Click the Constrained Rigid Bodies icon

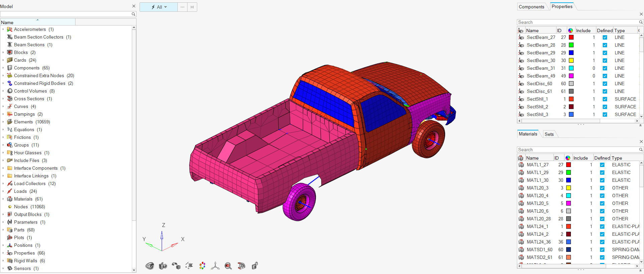10,84
